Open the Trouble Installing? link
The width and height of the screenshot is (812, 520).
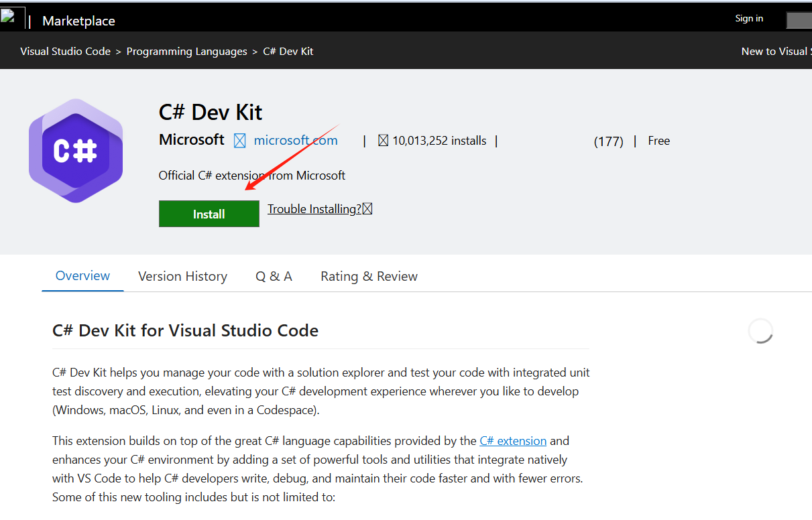314,209
